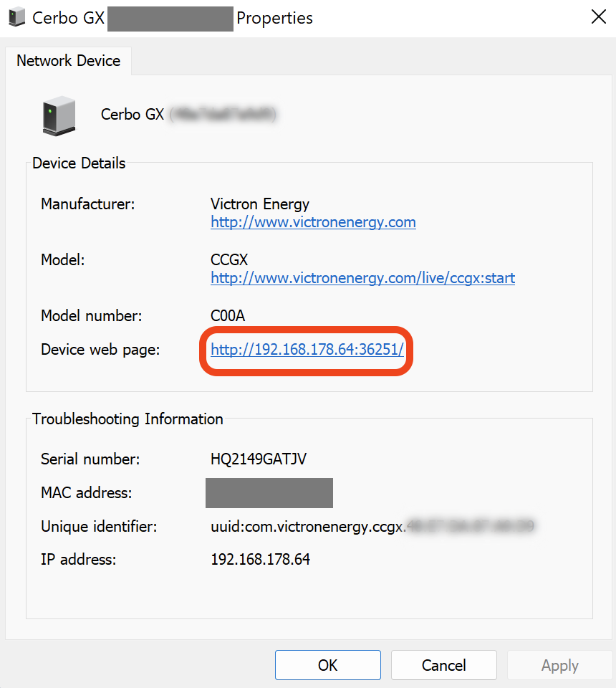
Task: Click the large Cerbo GX server icon
Action: [x=58, y=115]
